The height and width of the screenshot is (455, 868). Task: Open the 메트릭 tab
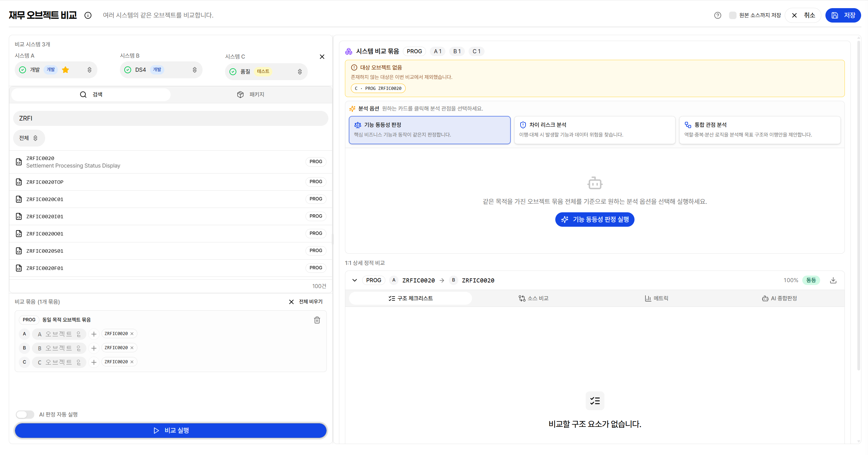coord(656,298)
